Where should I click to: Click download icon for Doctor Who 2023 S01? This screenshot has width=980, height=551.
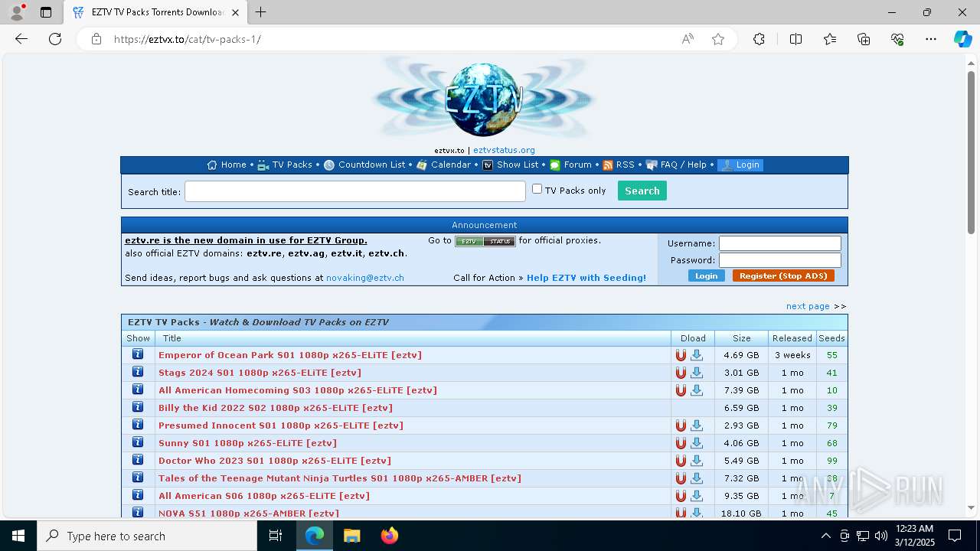(697, 461)
